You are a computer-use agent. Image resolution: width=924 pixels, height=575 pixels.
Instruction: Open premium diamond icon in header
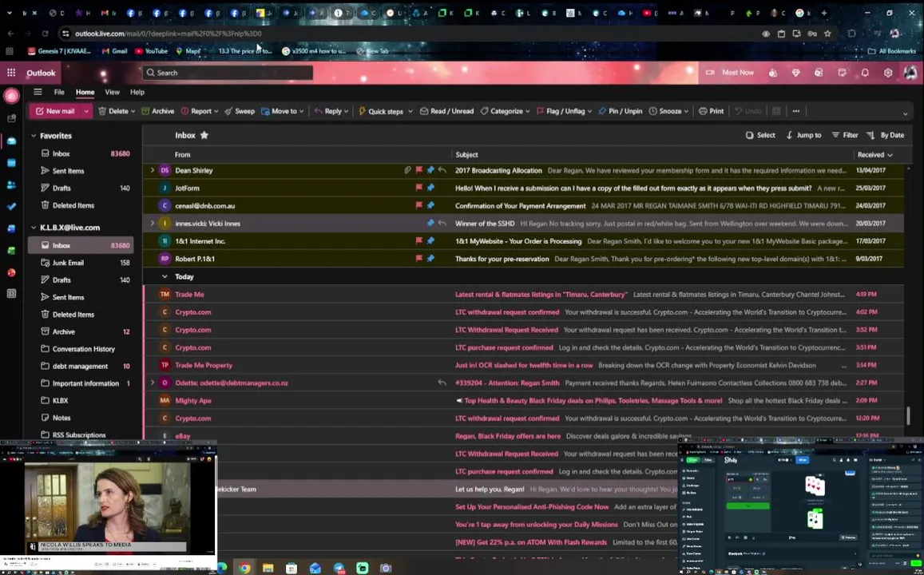(x=796, y=73)
